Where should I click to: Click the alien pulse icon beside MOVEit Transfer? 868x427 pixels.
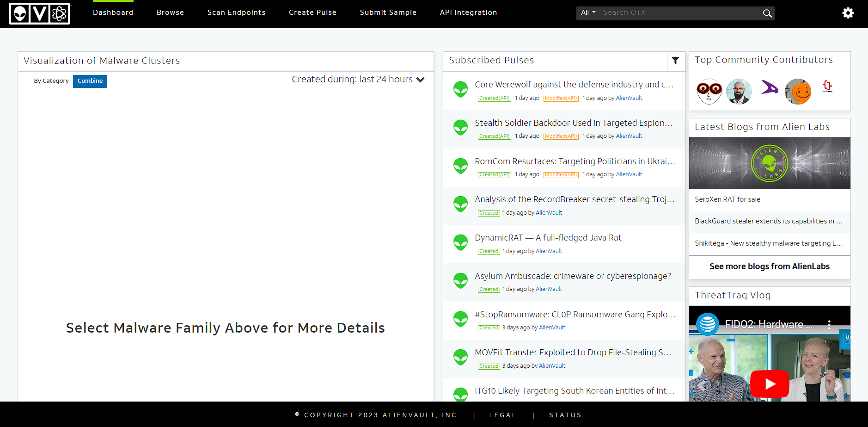(x=460, y=357)
